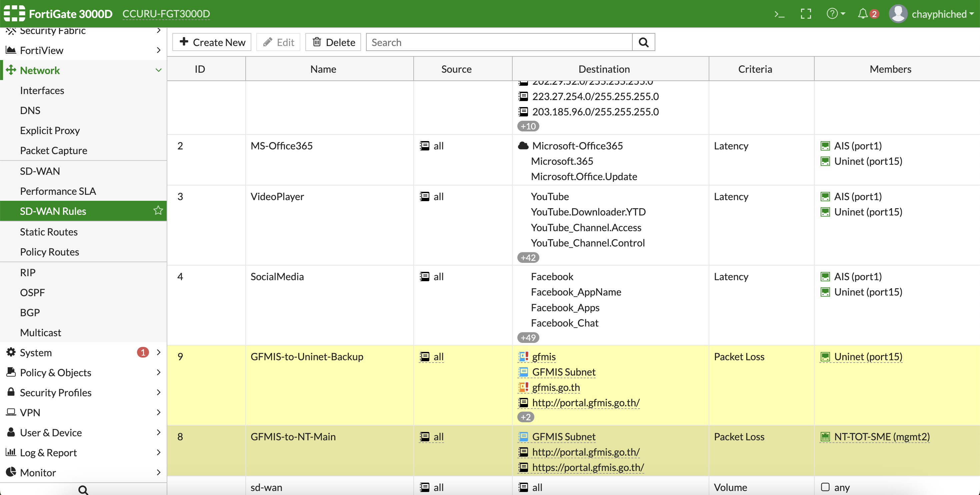Viewport: 980px width, 495px height.
Task: Click the VPN laptop icon
Action: (11, 412)
